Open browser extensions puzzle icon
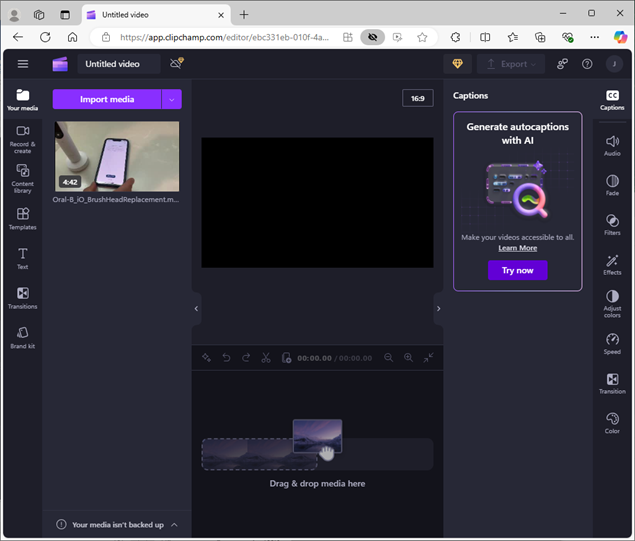The height and width of the screenshot is (541, 635). [456, 37]
